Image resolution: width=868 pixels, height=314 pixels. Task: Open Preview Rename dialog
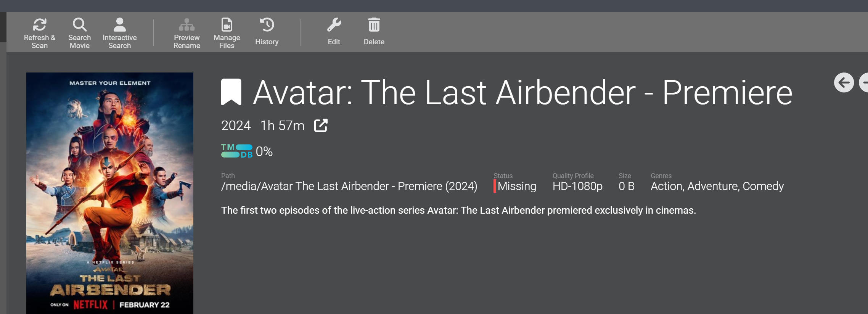click(186, 25)
